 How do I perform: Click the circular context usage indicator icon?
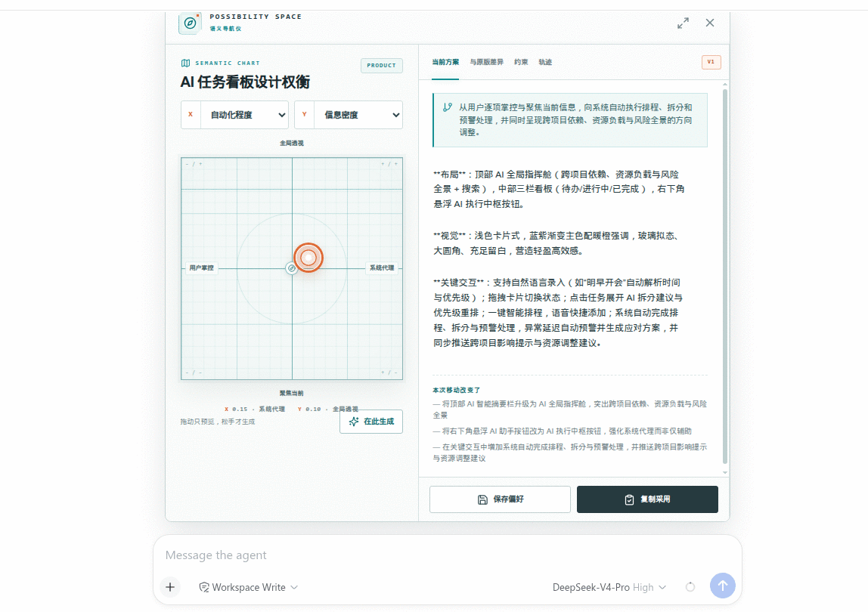pyautogui.click(x=690, y=587)
